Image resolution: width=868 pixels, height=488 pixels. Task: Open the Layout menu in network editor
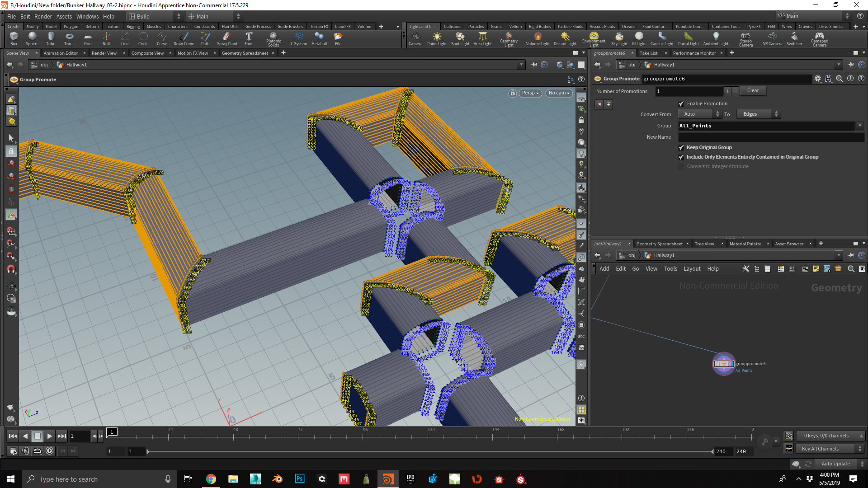(692, 269)
